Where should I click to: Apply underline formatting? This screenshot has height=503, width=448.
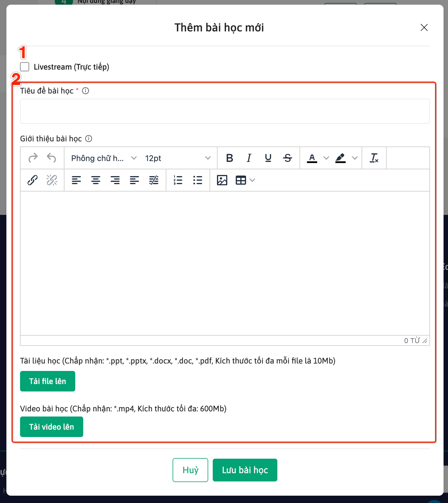tap(268, 158)
